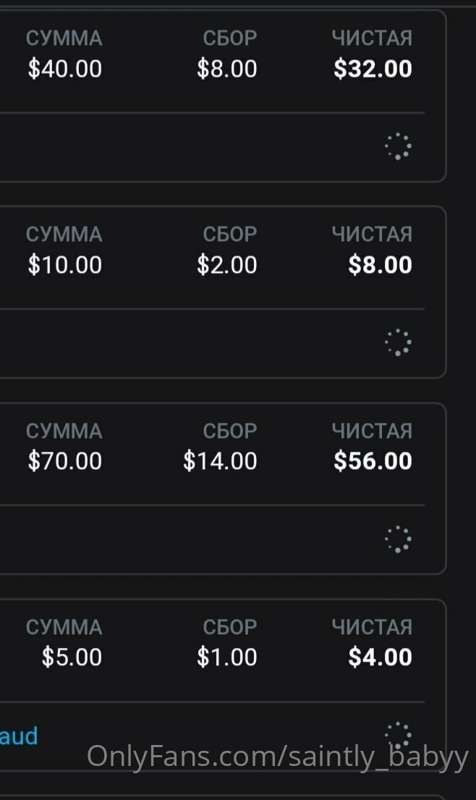Select the $14.00 СБОР fee

point(220,461)
